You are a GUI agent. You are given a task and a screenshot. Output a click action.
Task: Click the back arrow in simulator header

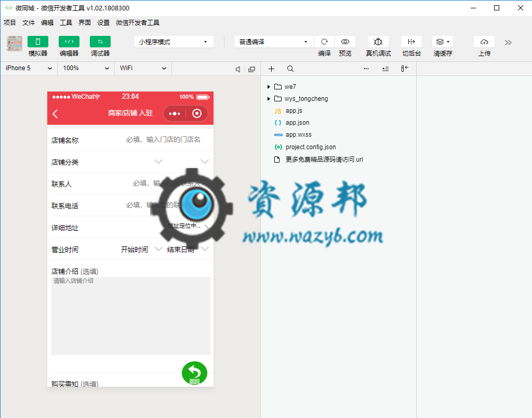click(x=55, y=114)
